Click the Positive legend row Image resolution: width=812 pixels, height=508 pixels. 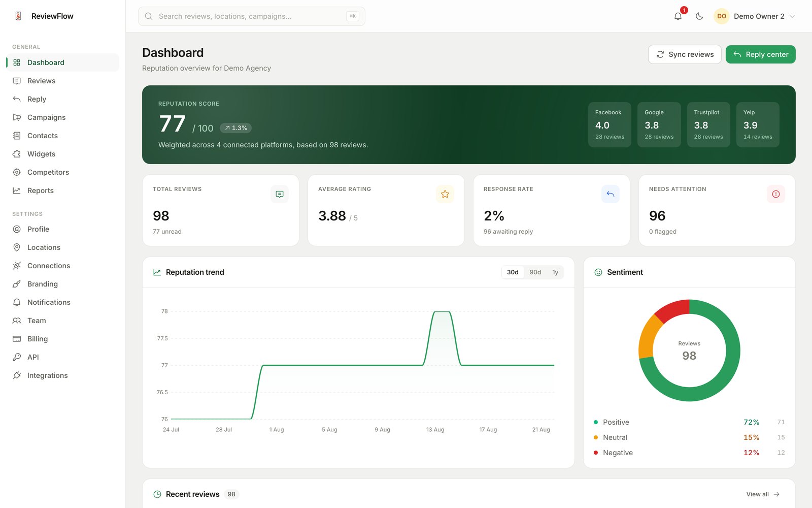(x=689, y=422)
